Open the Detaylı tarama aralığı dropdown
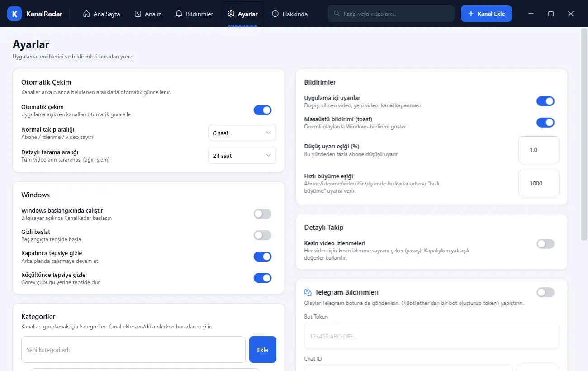The image size is (588, 371). pyautogui.click(x=242, y=156)
